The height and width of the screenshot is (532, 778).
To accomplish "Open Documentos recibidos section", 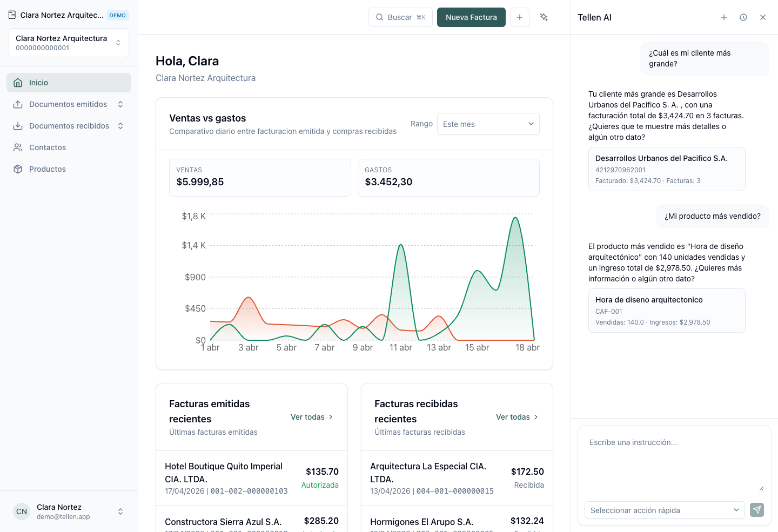I will (x=69, y=126).
